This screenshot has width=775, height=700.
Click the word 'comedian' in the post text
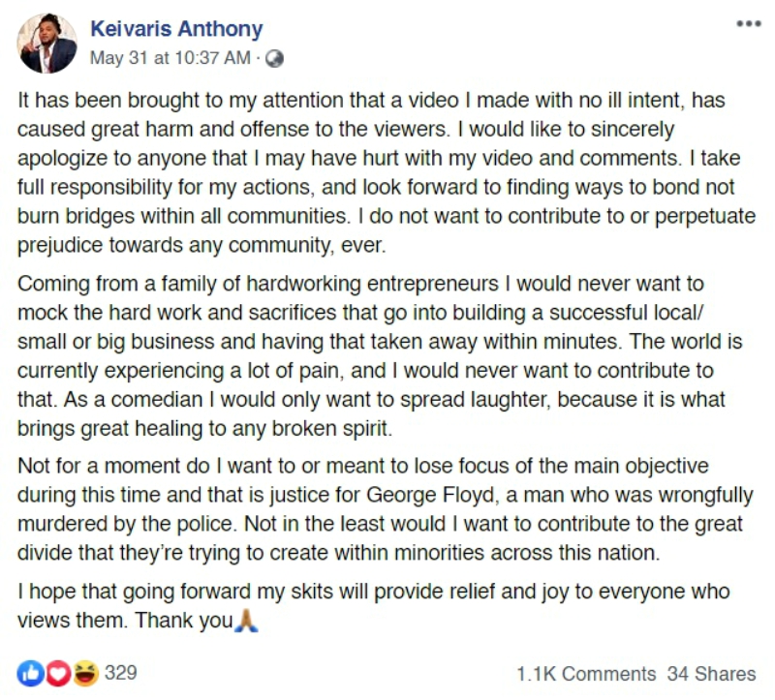pyautogui.click(x=157, y=399)
